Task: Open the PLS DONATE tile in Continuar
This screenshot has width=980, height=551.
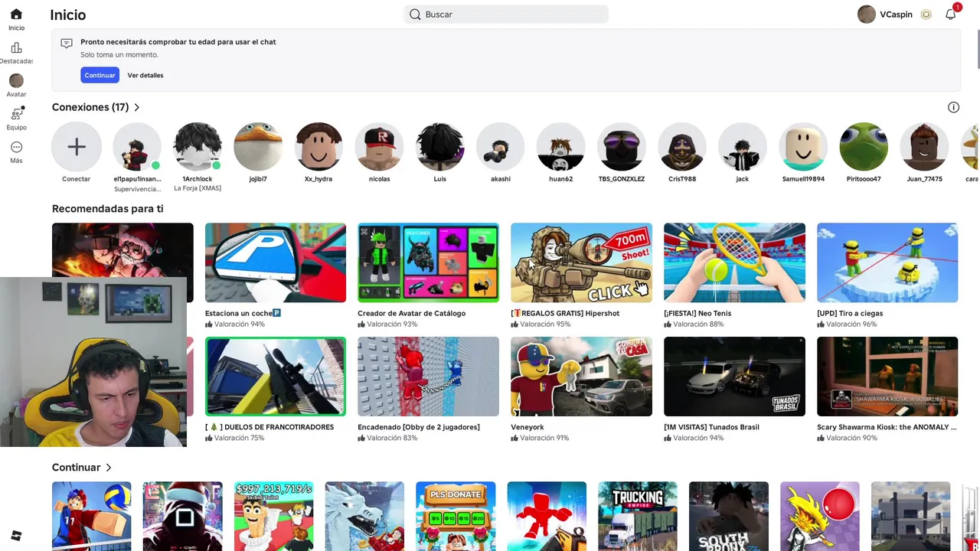Action: (x=456, y=516)
